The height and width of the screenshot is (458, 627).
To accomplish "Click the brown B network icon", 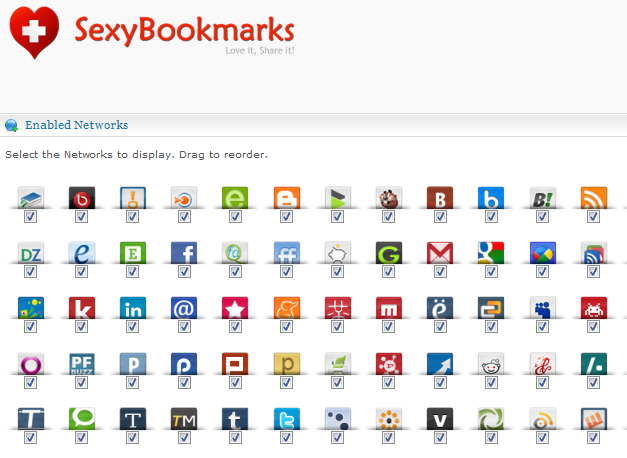I will click(x=440, y=198).
